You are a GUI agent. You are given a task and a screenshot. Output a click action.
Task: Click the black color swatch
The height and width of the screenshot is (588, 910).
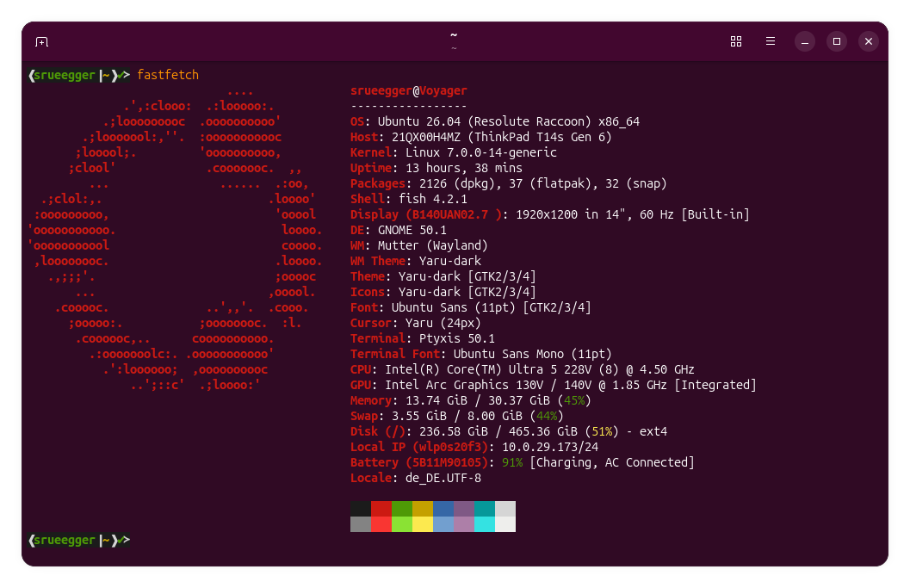coord(361,509)
